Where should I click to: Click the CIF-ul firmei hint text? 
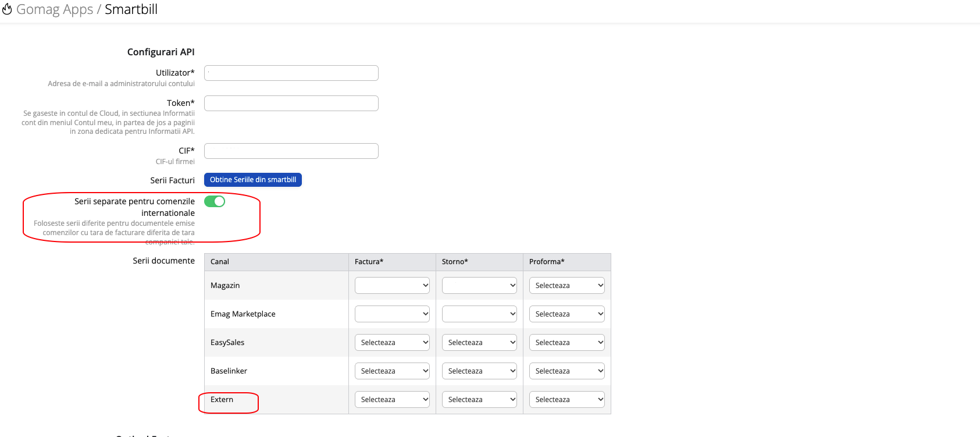(x=175, y=162)
